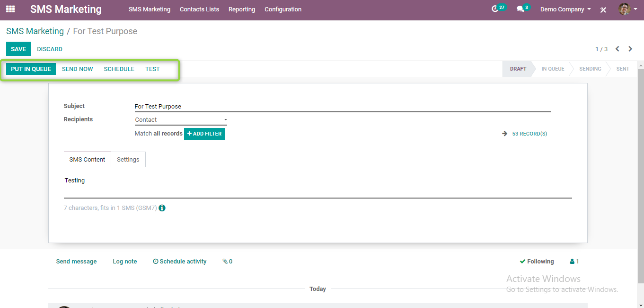The image size is (644, 308).
Task: Select the DRAFT status stage
Action: pos(518,69)
